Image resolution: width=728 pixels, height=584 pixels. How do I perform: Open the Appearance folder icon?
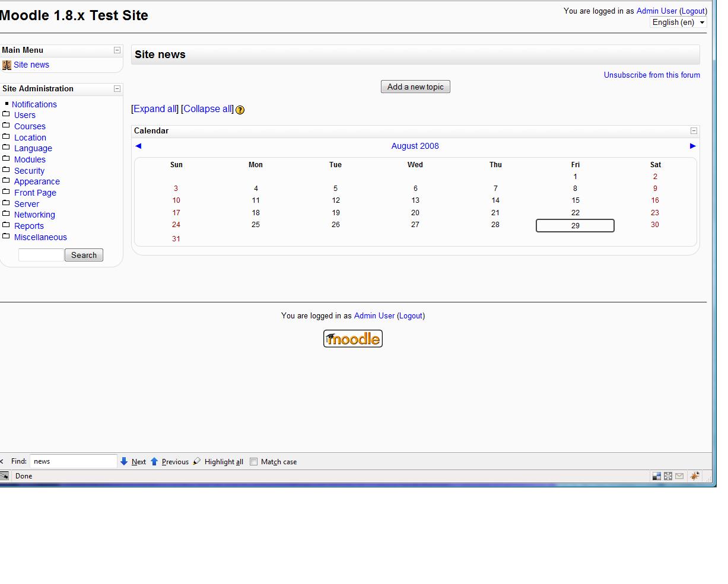pyautogui.click(x=6, y=181)
